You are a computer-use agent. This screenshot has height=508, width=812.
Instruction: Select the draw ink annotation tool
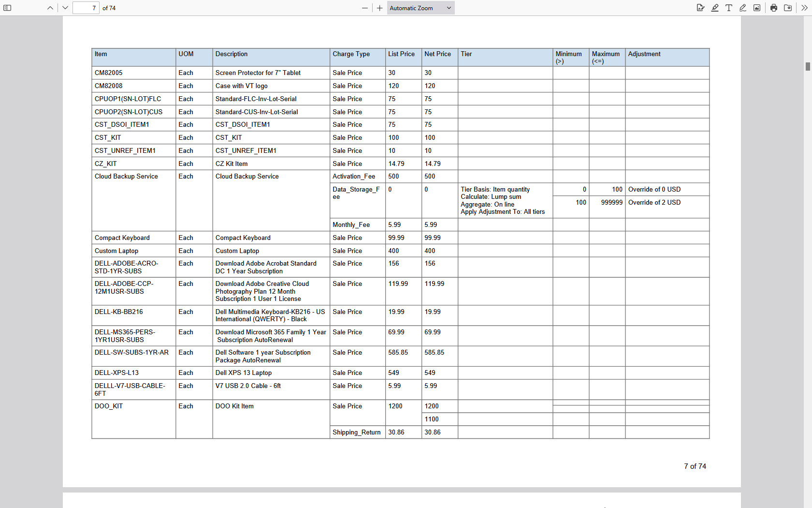coord(742,8)
